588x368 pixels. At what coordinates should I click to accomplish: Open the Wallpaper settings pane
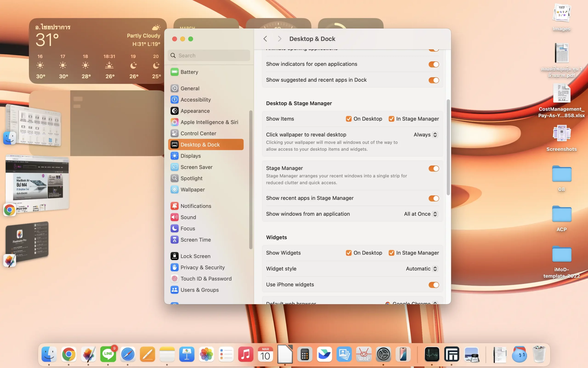[192, 189]
